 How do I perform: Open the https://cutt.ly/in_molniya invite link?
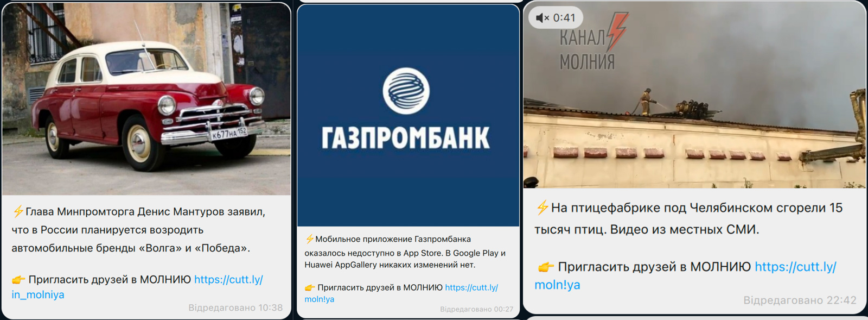coord(137,287)
